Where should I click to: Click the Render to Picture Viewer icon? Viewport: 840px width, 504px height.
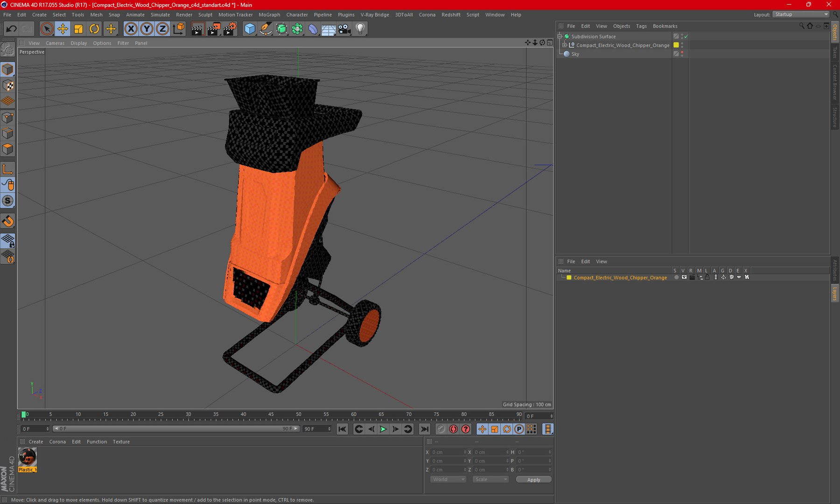(213, 29)
